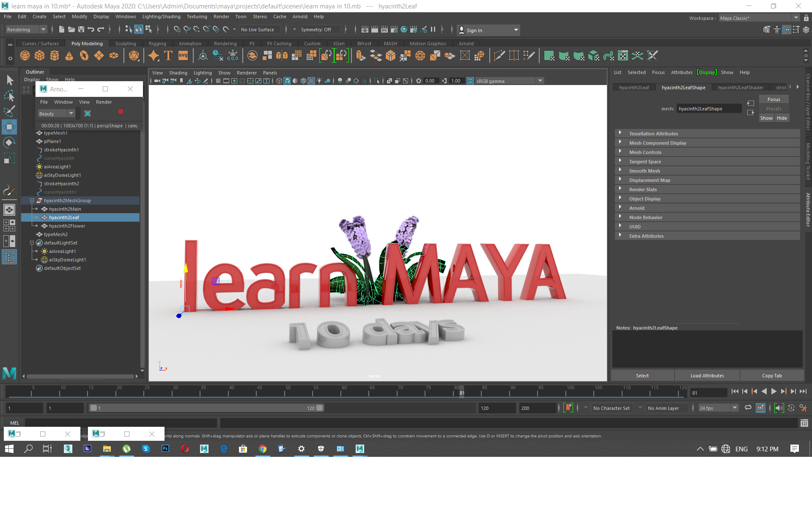812x511 pixels.
Task: Create a polygon plane from the shelf
Action: pos(99,56)
